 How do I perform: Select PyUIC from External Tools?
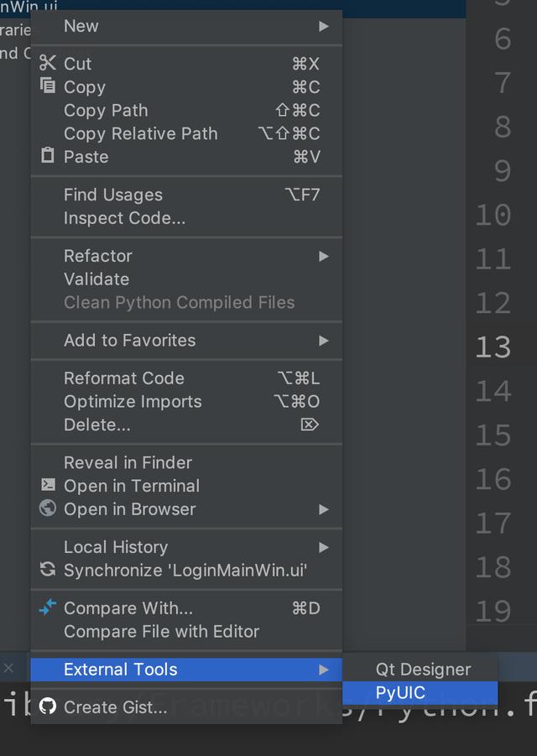[420, 693]
